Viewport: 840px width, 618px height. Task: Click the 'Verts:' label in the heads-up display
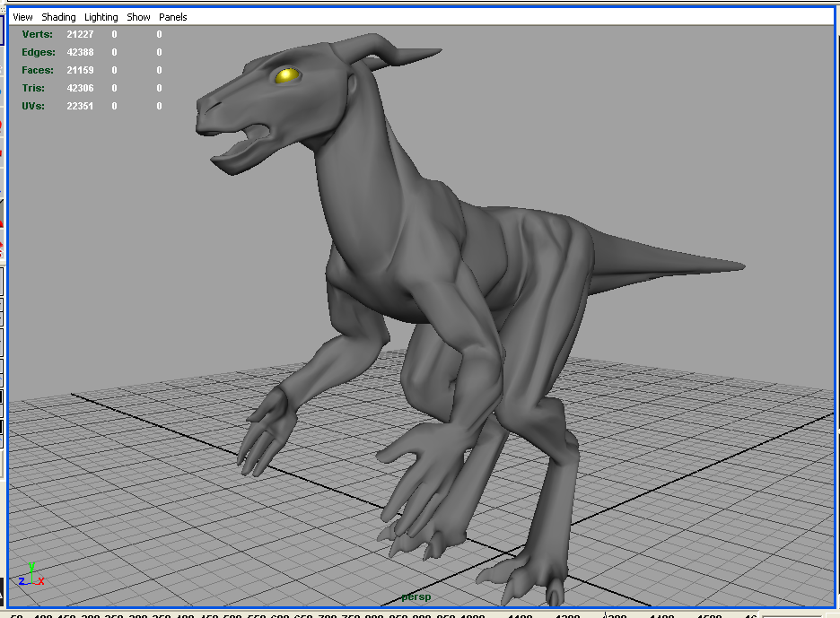point(38,34)
